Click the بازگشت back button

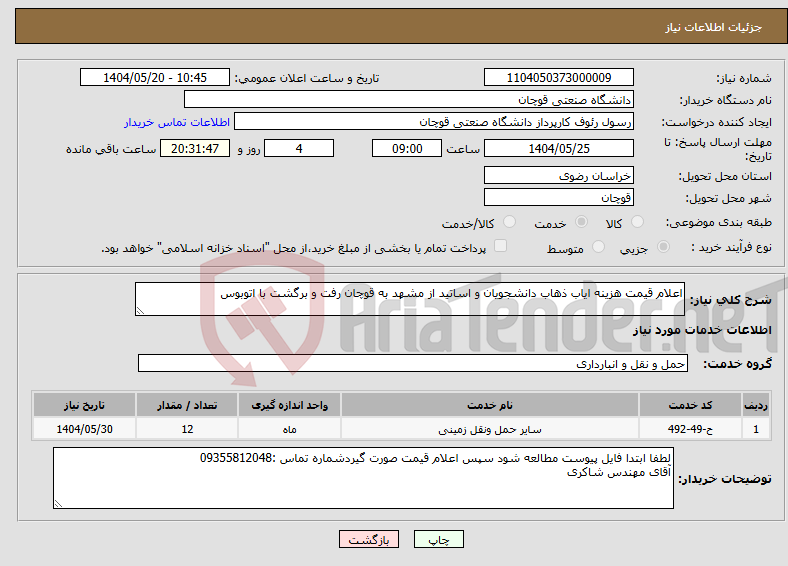[369, 539]
